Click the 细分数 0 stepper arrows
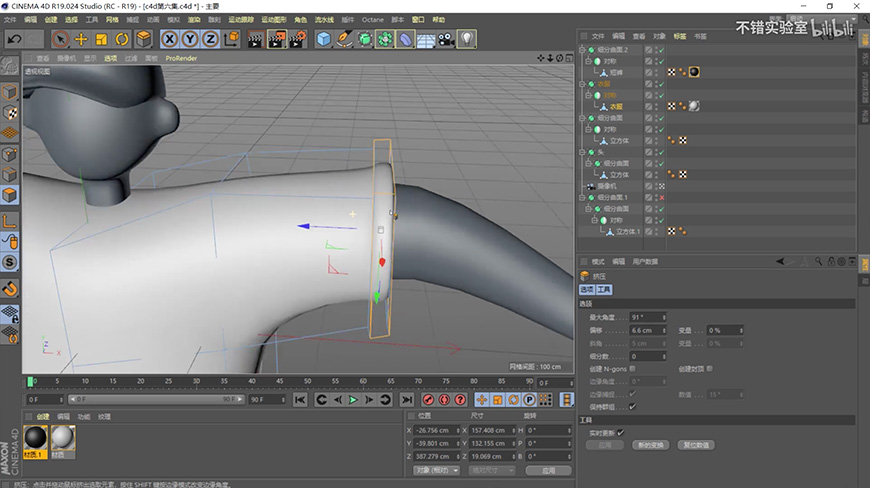Viewport: 870px width, 488px height. click(664, 356)
